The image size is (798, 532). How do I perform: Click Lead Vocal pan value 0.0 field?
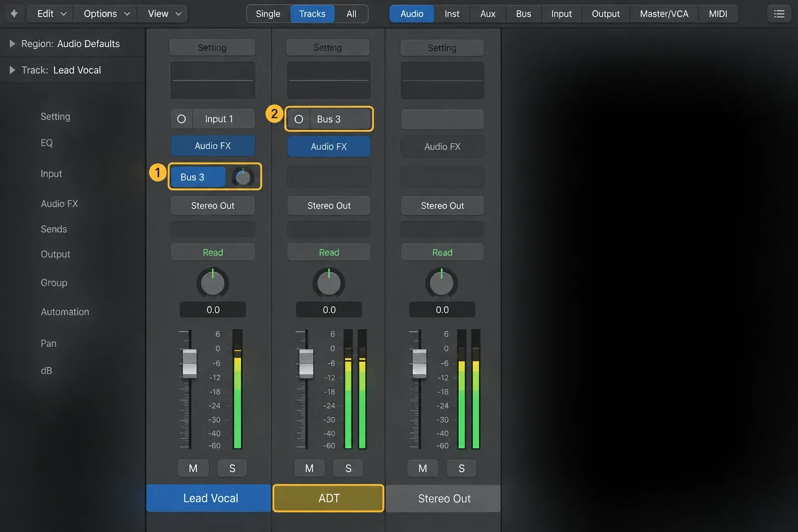click(213, 310)
